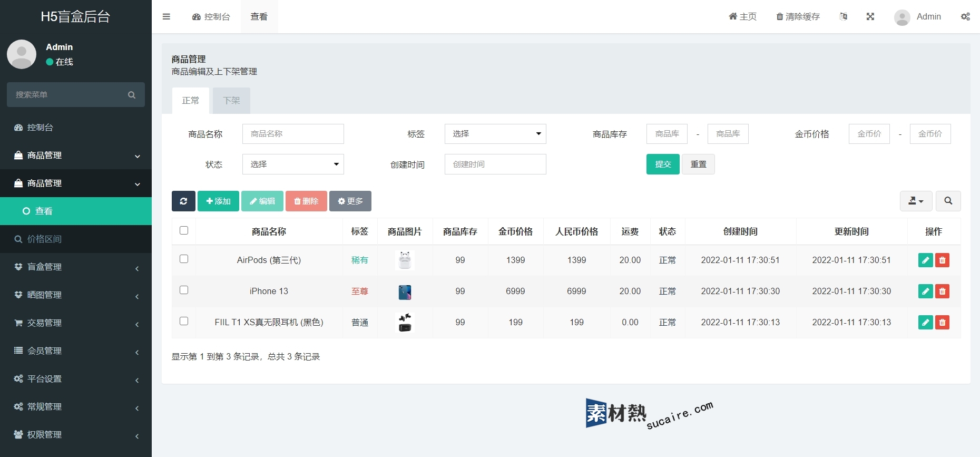Open the 更多 more button

click(x=350, y=201)
